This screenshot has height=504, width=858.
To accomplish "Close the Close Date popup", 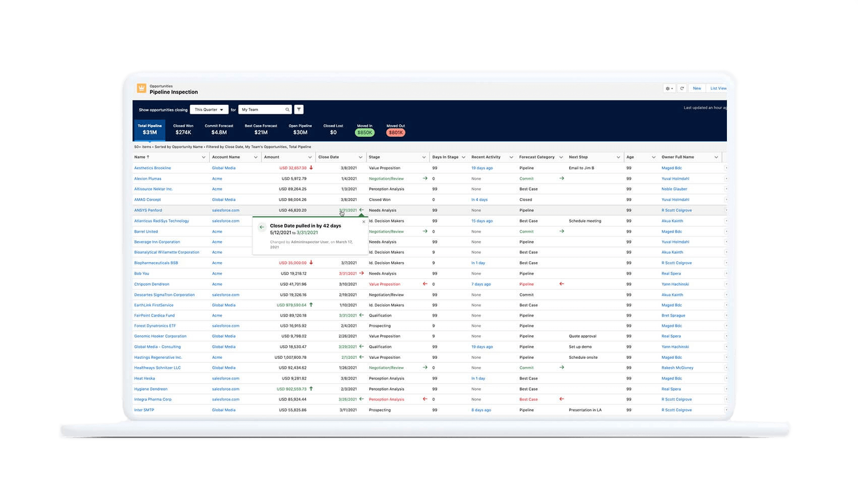I will (x=364, y=221).
